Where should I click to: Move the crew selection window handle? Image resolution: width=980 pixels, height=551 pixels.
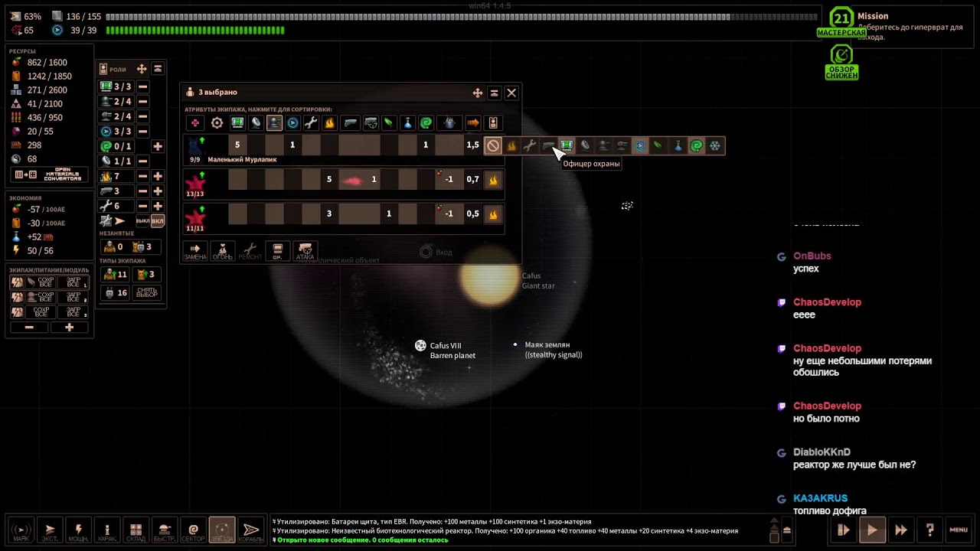click(x=478, y=93)
